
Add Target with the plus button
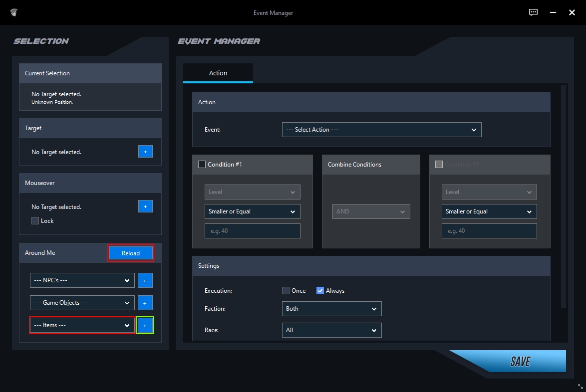point(145,152)
